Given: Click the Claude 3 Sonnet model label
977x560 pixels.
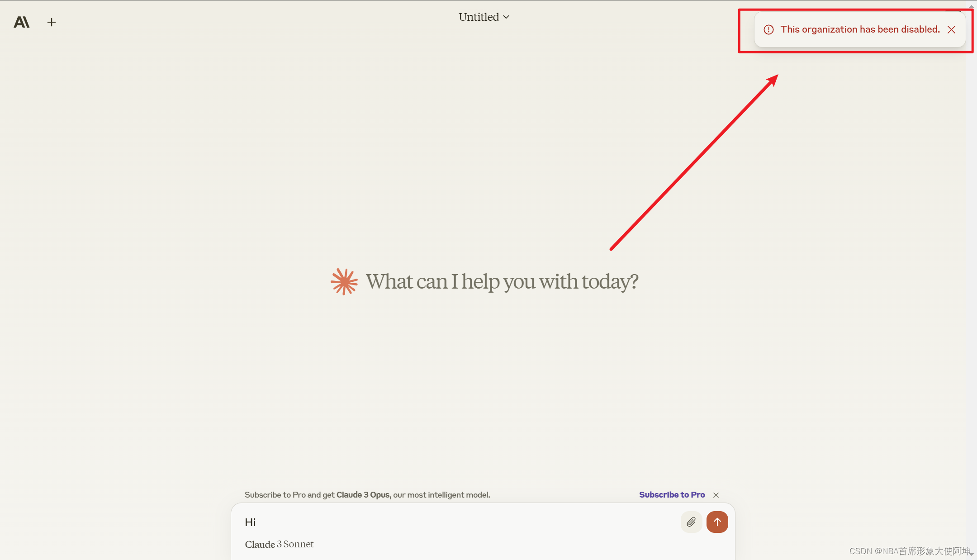Looking at the screenshot, I should click(x=279, y=544).
